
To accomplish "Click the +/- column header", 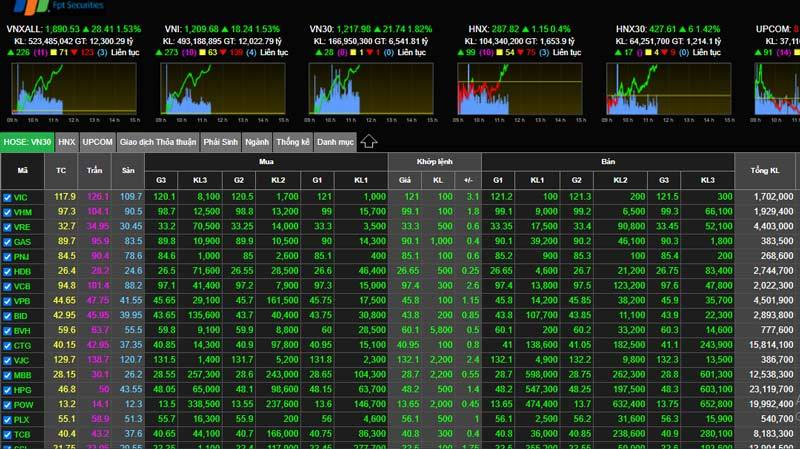I will 468,180.
